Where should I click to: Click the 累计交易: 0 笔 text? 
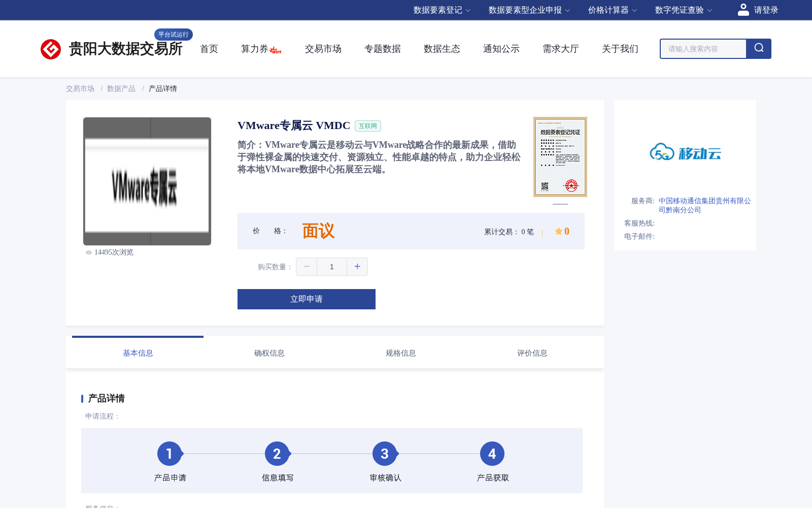509,232
